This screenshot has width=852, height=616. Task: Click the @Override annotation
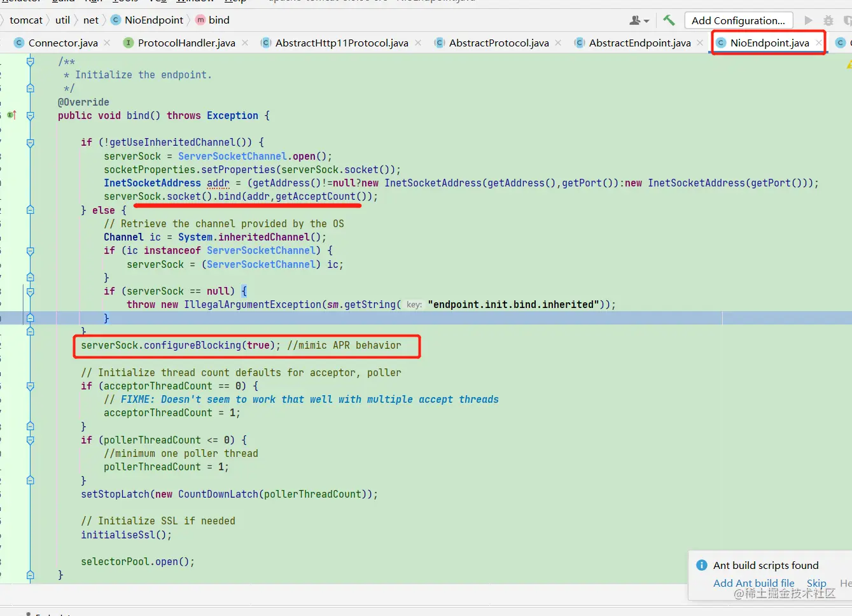pyautogui.click(x=83, y=102)
